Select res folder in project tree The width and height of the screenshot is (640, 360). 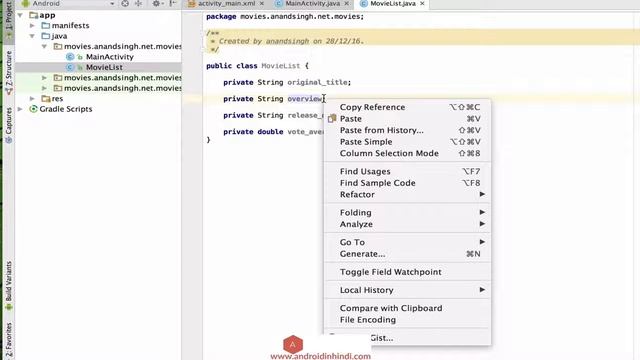(x=57, y=99)
